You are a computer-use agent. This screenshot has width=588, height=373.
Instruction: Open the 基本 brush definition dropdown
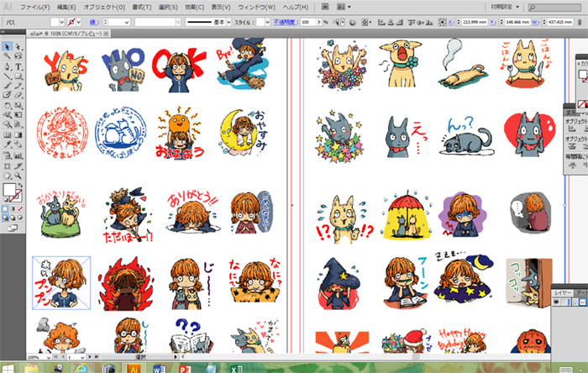click(x=228, y=22)
